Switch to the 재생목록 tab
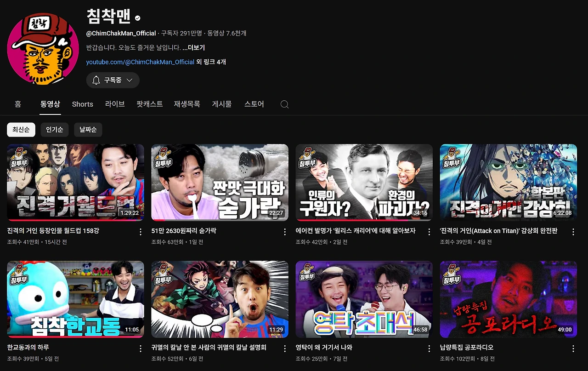588x371 pixels. pyautogui.click(x=187, y=104)
